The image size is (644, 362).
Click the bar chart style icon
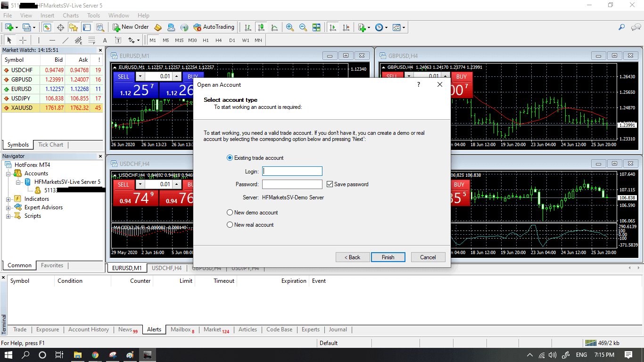248,27
